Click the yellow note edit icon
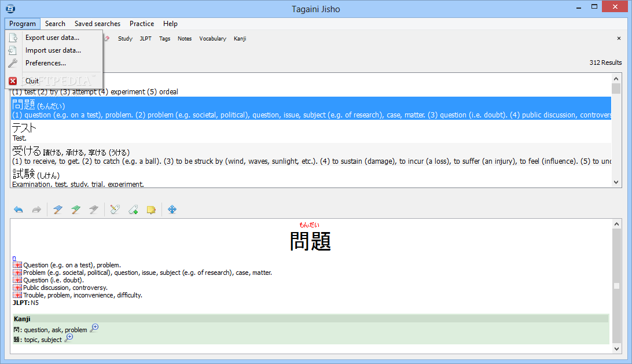Viewport: 632px width, 364px height. [x=151, y=209]
